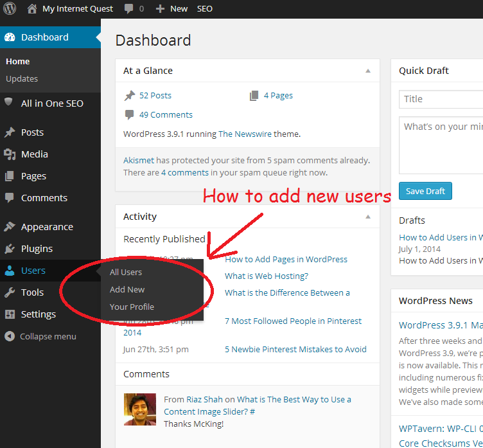Open the 49 Comments link
Screen dimensions: 483x448
tap(166, 114)
